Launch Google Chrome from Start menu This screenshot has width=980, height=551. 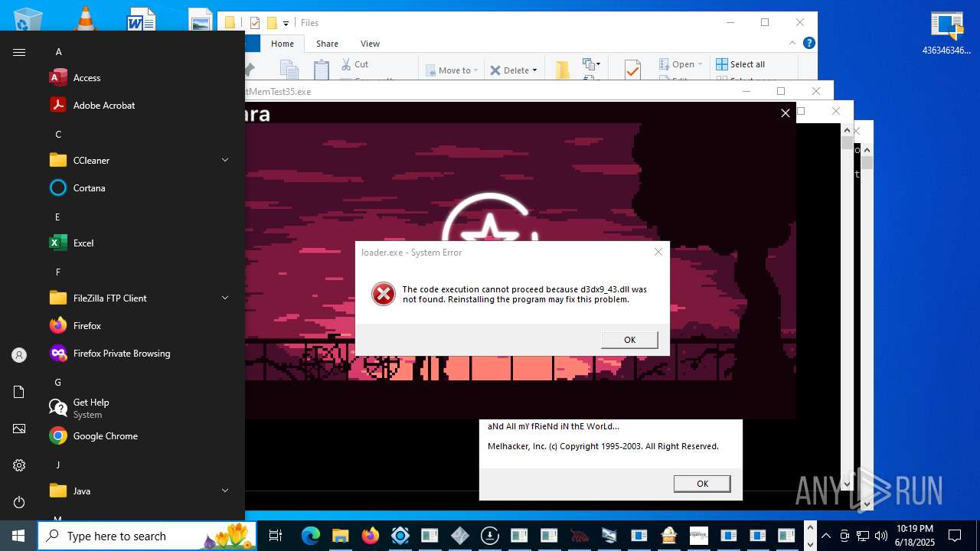[106, 436]
